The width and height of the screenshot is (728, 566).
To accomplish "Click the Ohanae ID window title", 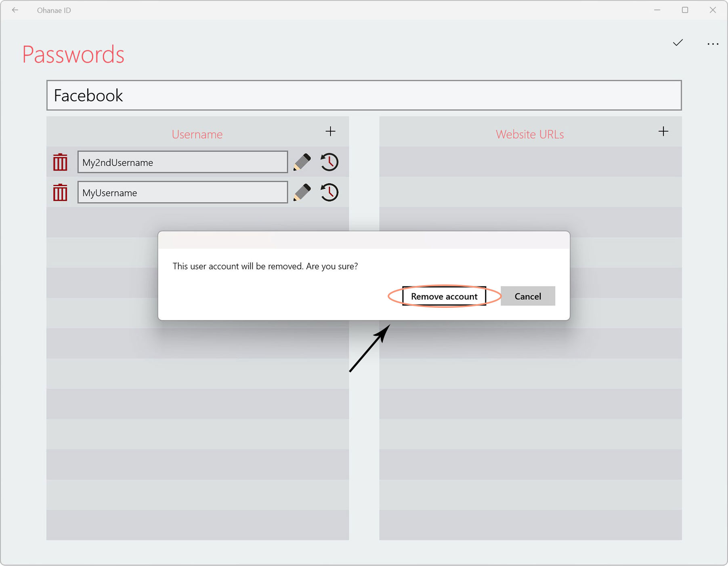I will 54,10.
